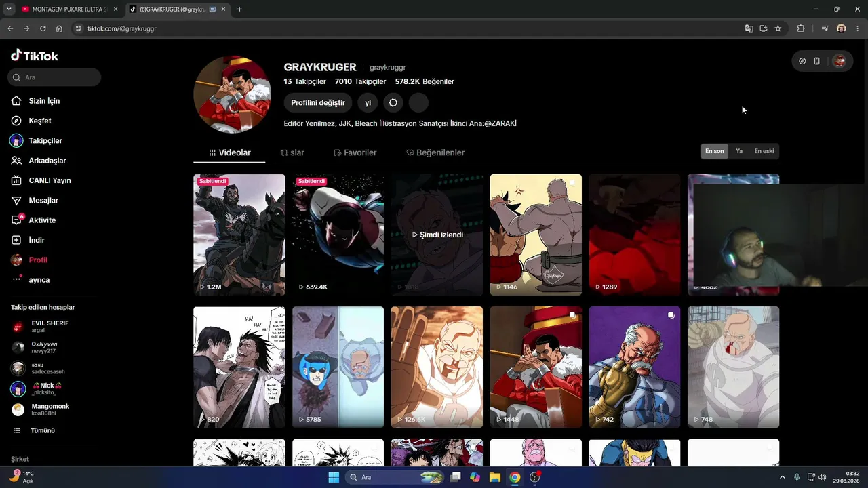
Task: Click the translate page icon
Action: pos(749,28)
